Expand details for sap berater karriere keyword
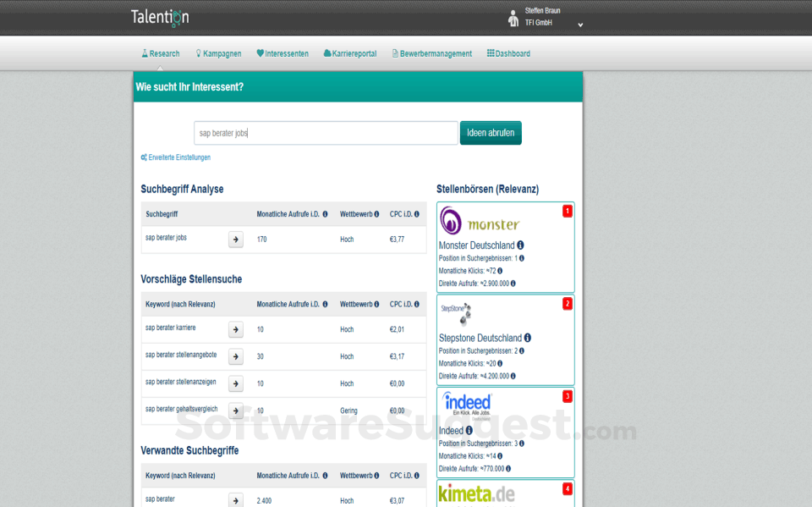 pyautogui.click(x=235, y=329)
